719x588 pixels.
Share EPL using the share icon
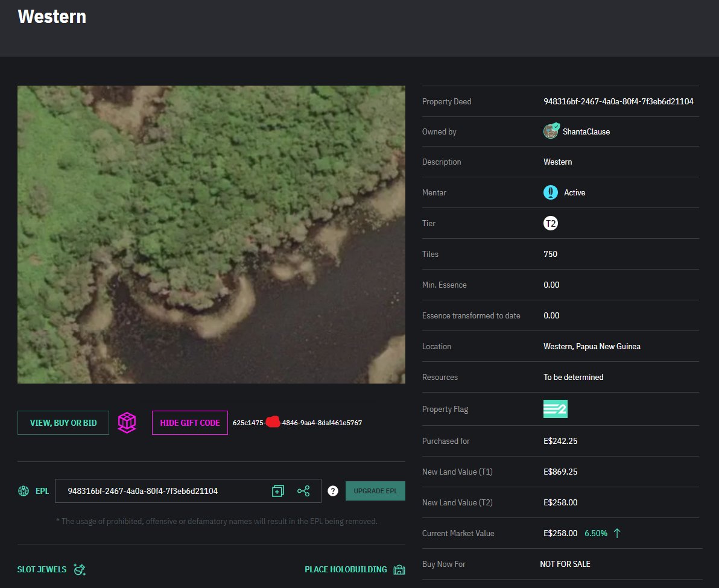303,491
